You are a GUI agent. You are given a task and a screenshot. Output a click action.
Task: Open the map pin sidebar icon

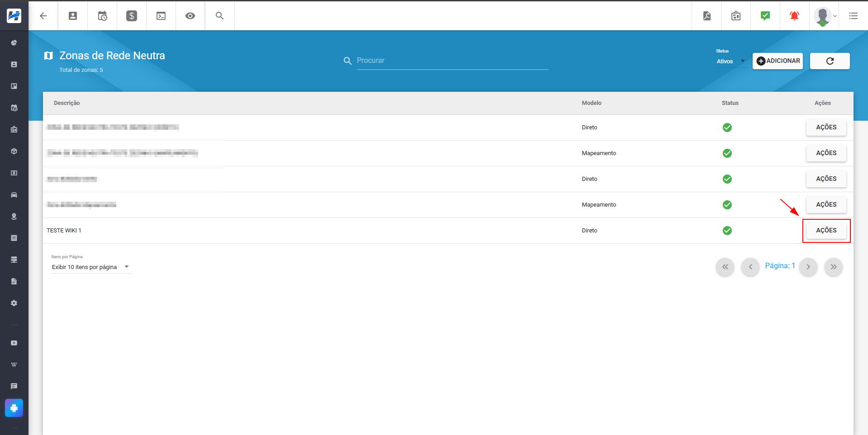(14, 217)
